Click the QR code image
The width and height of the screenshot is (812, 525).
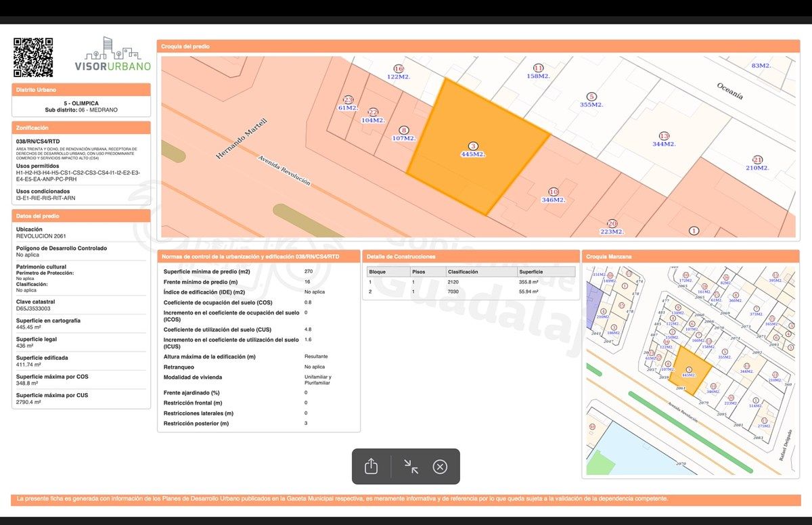pos(33,58)
